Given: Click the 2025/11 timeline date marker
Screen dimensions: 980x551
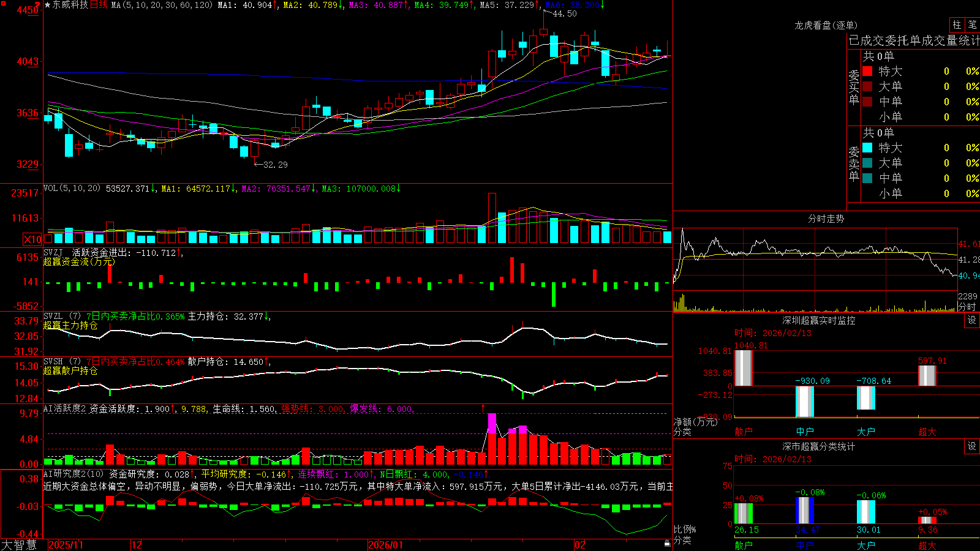Looking at the screenshot, I should click(x=66, y=545).
